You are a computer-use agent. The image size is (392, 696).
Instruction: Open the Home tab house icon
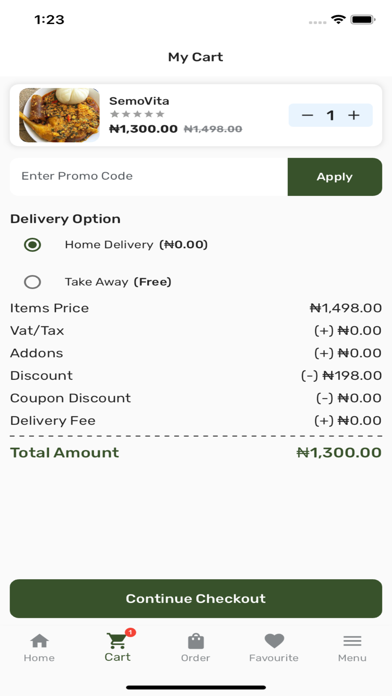tap(39, 641)
